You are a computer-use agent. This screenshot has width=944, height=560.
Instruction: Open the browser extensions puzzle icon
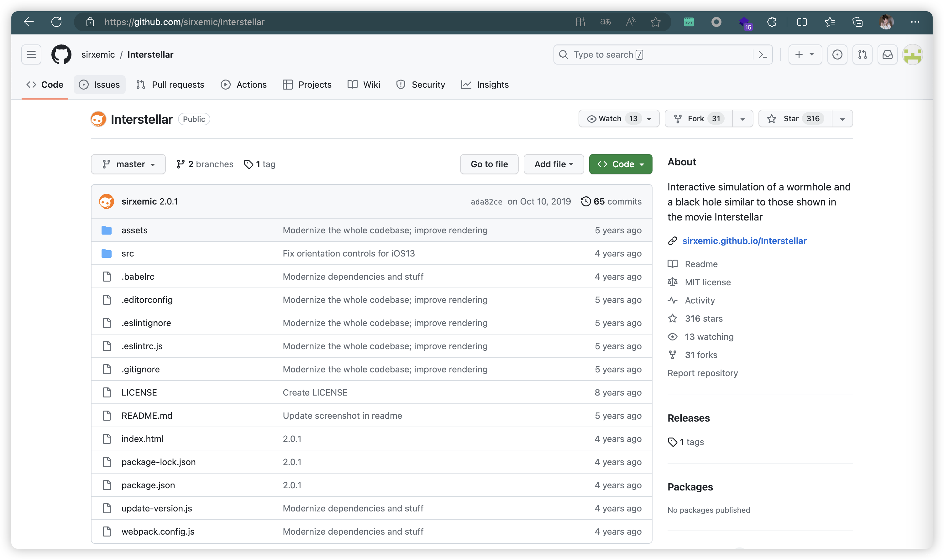(772, 22)
